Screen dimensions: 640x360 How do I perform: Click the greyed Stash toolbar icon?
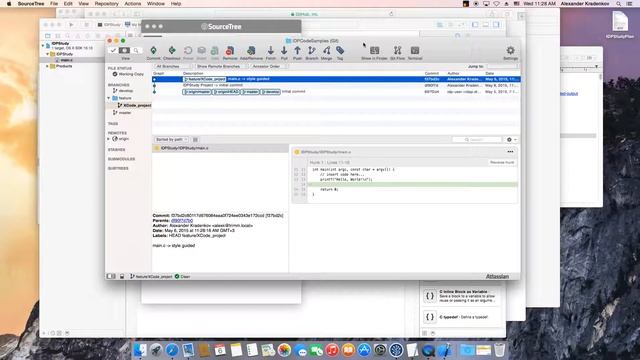click(x=202, y=51)
